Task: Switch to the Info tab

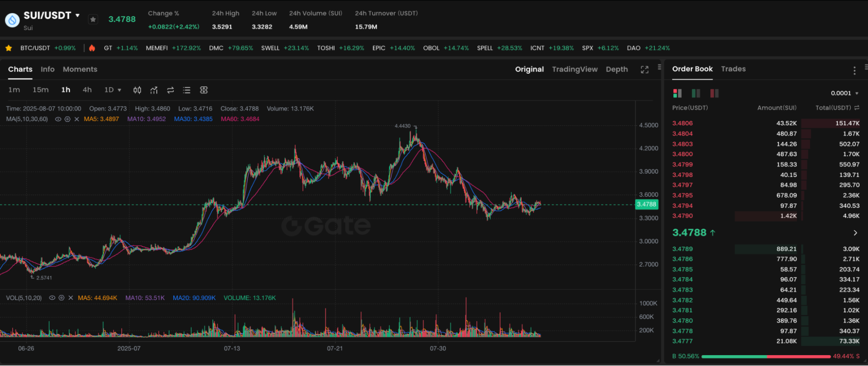Action: [x=48, y=69]
